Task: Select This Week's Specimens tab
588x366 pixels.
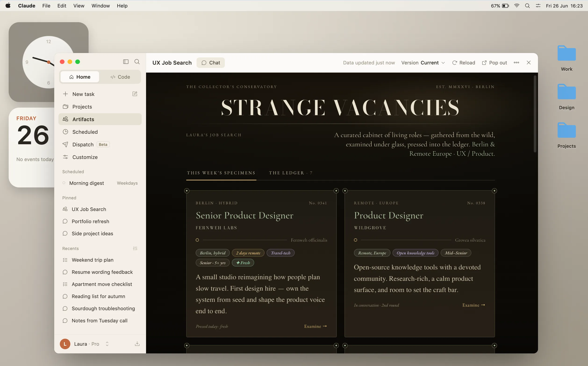Action: tap(221, 173)
